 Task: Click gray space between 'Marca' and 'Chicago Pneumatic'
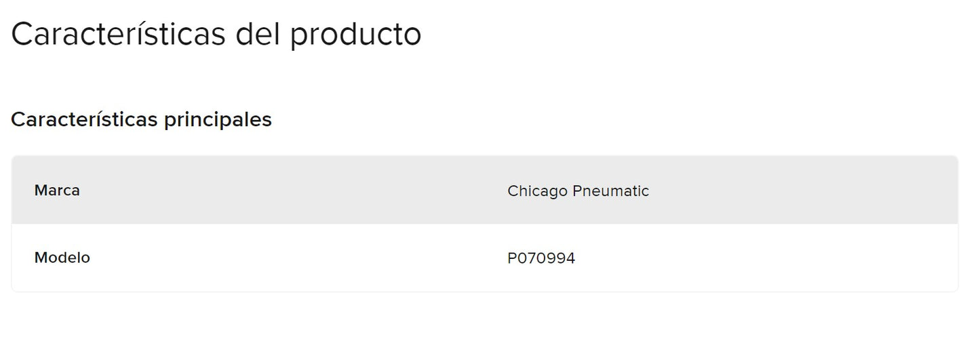point(292,190)
